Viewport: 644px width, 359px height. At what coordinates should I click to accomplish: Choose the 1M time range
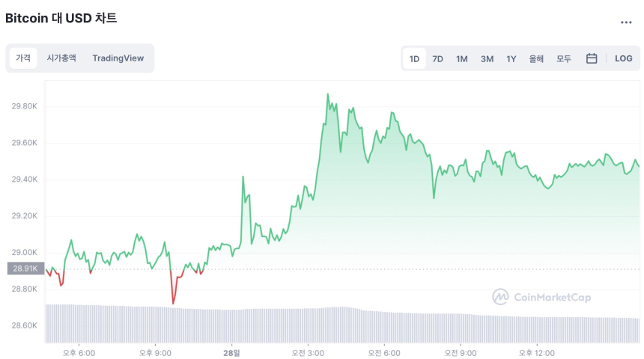(462, 58)
